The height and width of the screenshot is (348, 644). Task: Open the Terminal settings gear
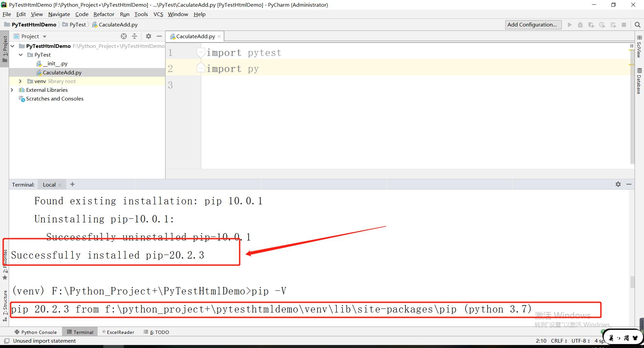coord(618,184)
